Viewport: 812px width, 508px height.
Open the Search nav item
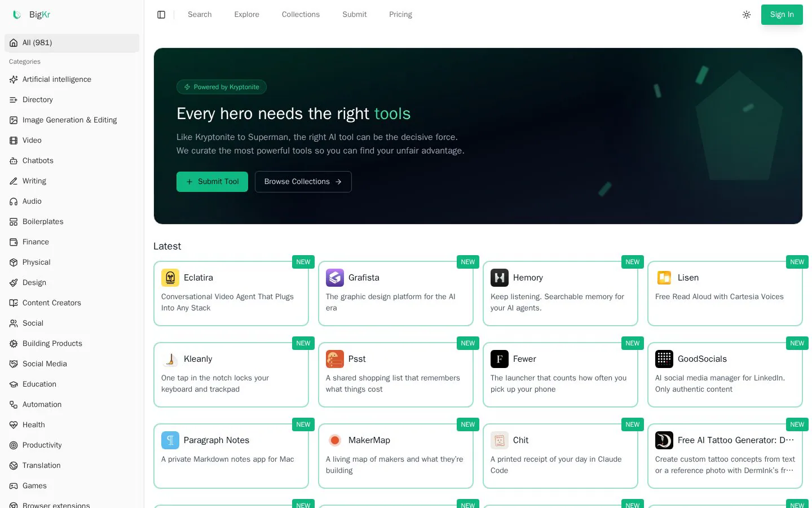[200, 15]
